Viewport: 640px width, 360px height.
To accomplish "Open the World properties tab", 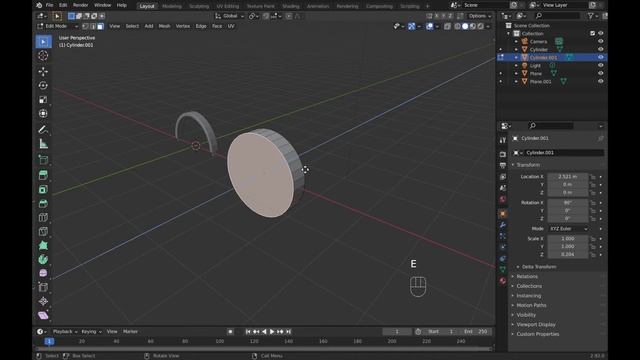I will 503,199.
